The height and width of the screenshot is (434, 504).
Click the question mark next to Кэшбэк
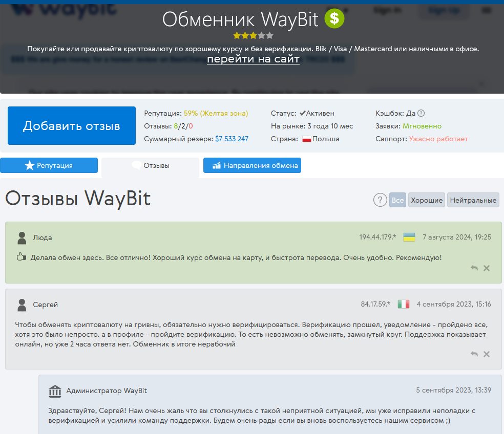(x=421, y=113)
